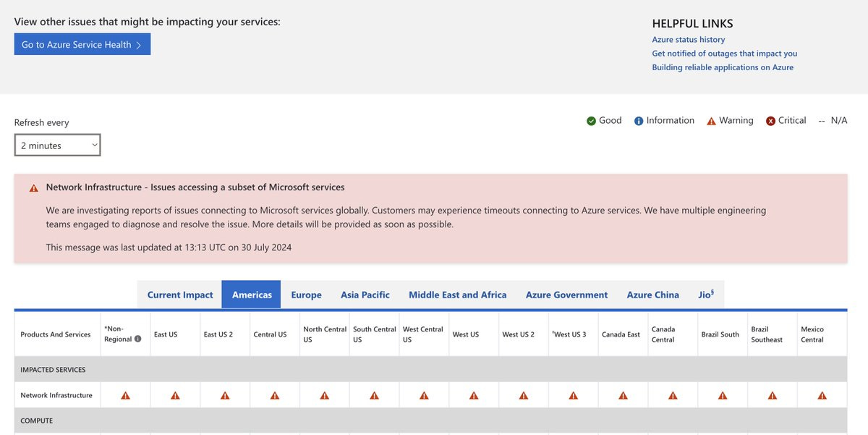Open the Middle East and Africa tab
Viewport: 868px width, 435px height.
click(458, 295)
